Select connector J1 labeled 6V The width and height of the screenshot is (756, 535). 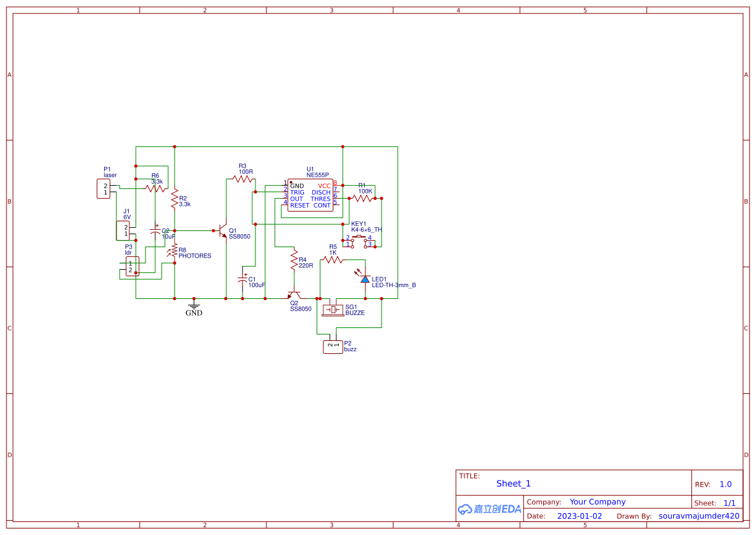click(123, 230)
